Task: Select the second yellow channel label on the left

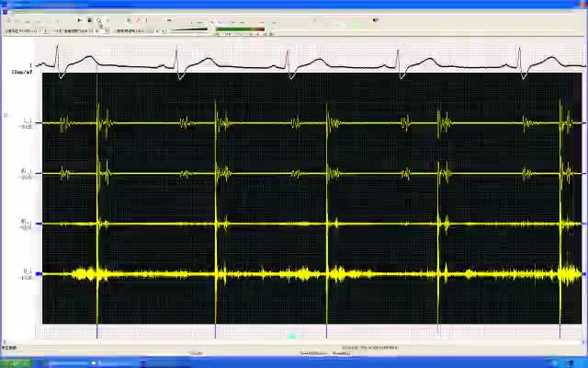Action: (27, 173)
